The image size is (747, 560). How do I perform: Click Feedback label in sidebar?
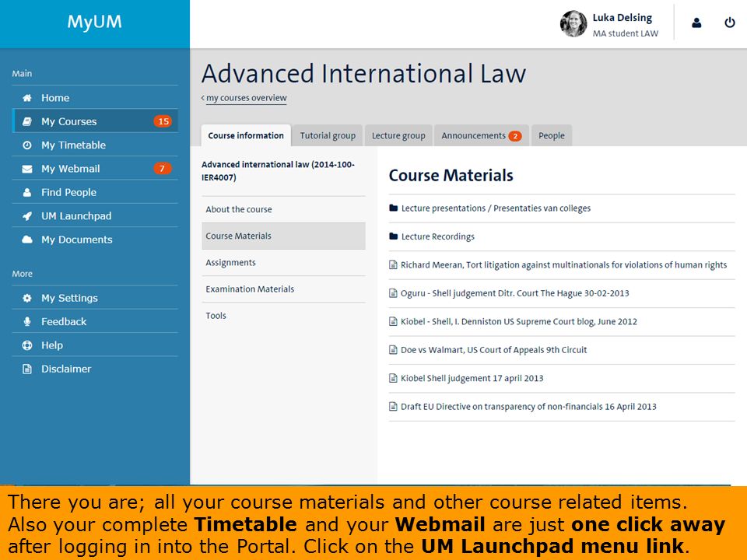click(x=64, y=322)
